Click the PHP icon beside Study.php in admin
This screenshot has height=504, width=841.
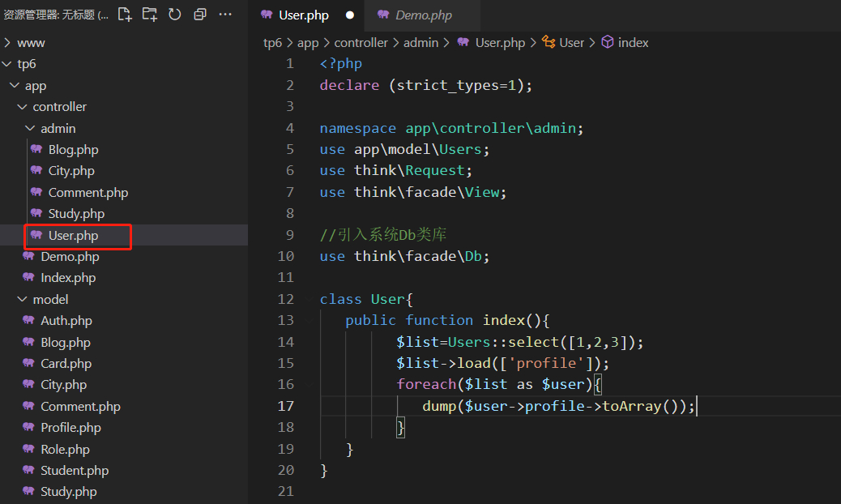pos(36,213)
